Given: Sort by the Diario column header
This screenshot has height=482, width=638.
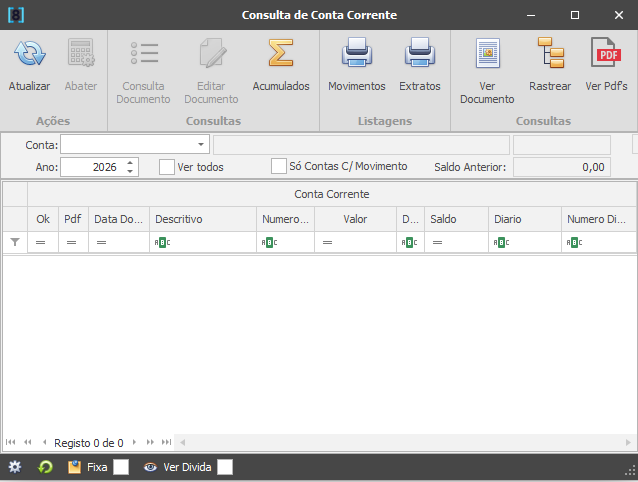Looking at the screenshot, I should [x=524, y=219].
